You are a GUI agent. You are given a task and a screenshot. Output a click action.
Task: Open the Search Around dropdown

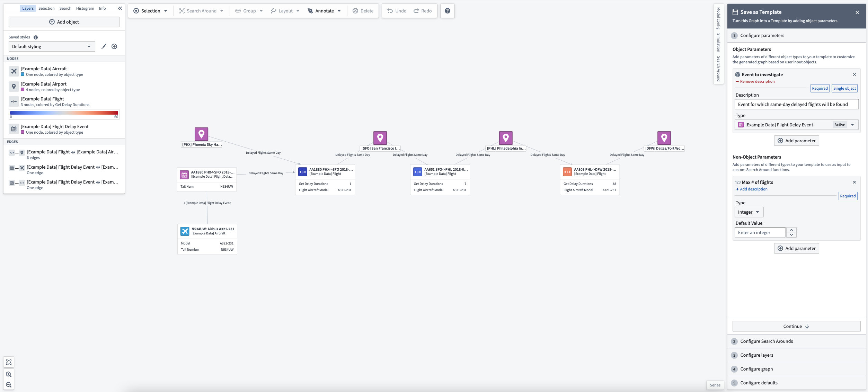point(201,11)
